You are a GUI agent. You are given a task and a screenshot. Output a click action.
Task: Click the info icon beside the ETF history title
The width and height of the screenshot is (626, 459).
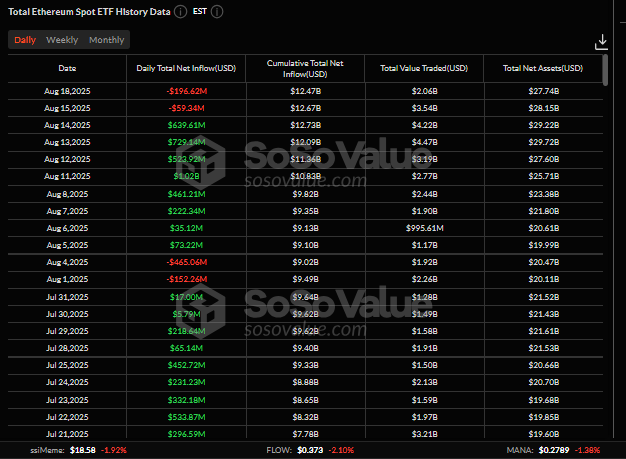click(180, 12)
